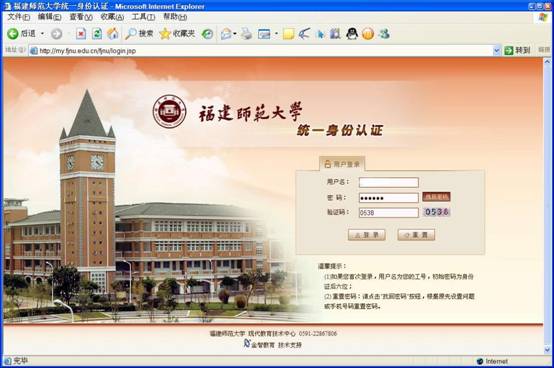This screenshot has width=554, height=368.
Task: Click the 用户名 username input field
Action: pyautogui.click(x=389, y=182)
